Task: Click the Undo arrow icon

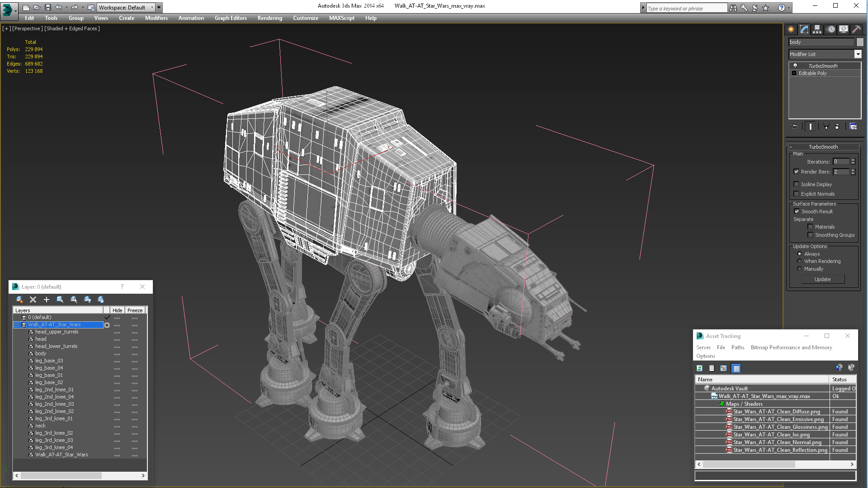Action: [x=58, y=7]
